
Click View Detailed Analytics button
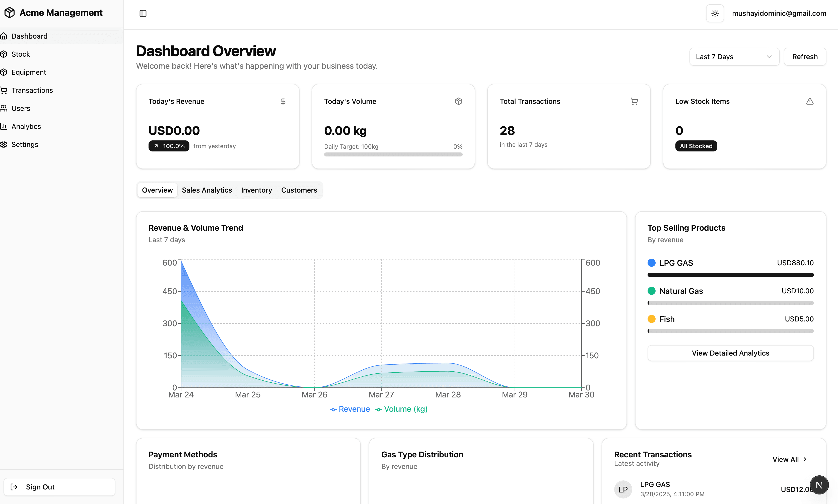tap(730, 353)
